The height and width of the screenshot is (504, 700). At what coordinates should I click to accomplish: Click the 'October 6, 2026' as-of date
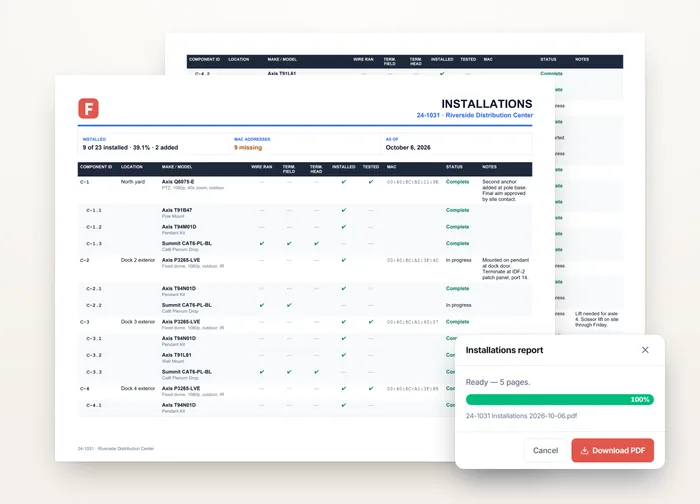coord(408,147)
